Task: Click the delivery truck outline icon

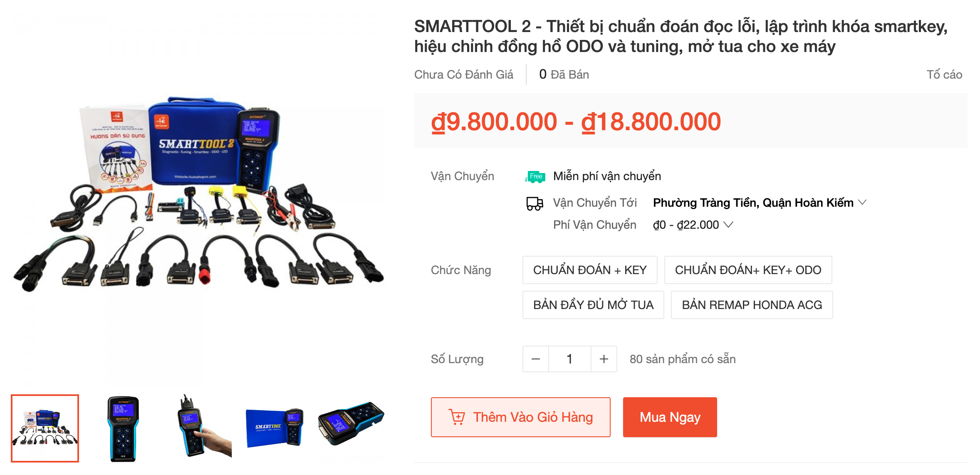Action: pyautogui.click(x=535, y=203)
